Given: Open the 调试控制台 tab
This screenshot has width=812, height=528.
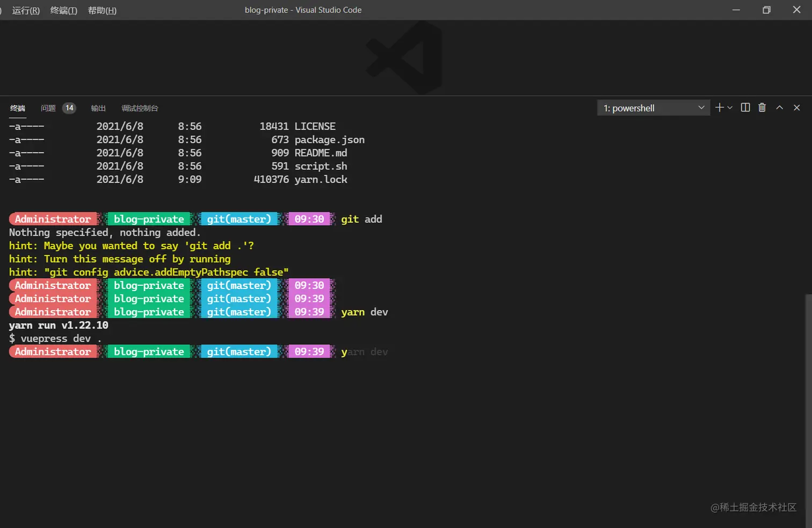Looking at the screenshot, I should 140,108.
